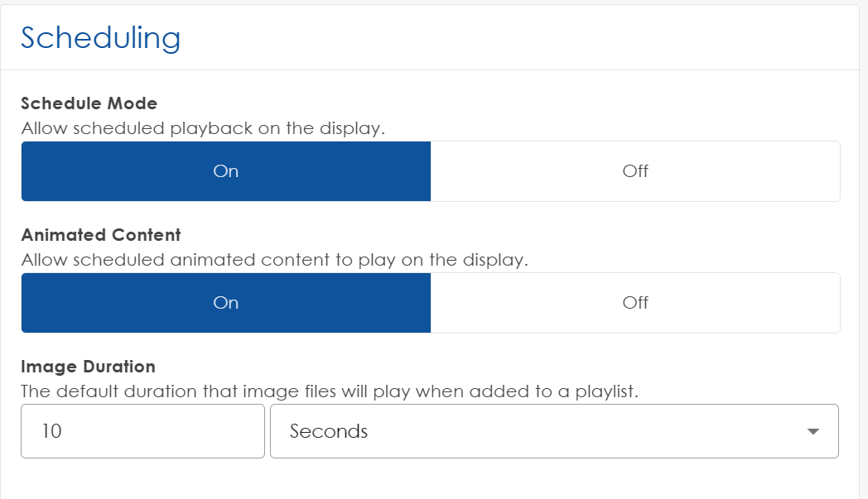The height and width of the screenshot is (499, 868).
Task: Turn Schedule Mode on
Action: tap(225, 171)
